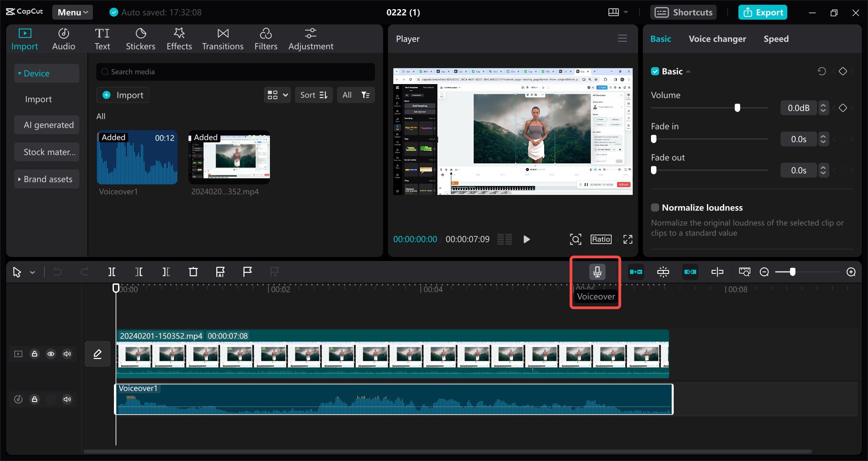Expand the Brand assets section
This screenshot has width=868, height=461.
point(46,179)
